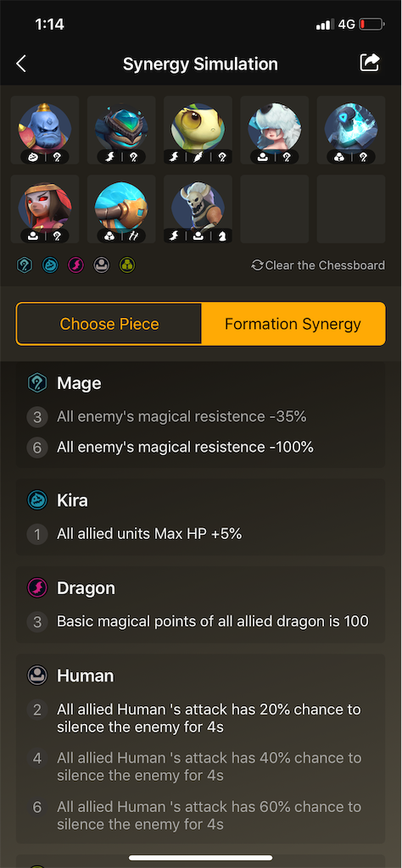Select the horned skeleton knight piece
The image size is (402, 868).
[x=198, y=209]
